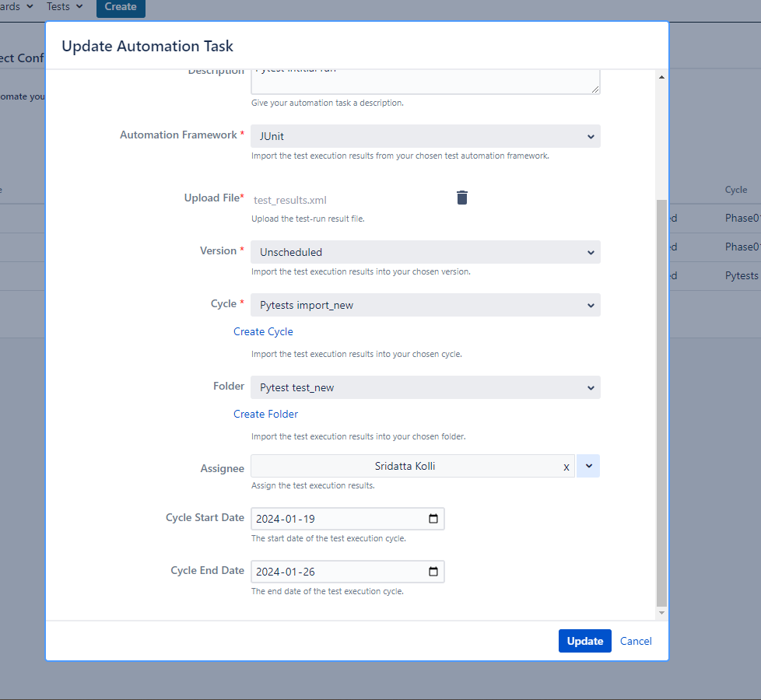The image size is (761, 700).
Task: Click the Create Folder link
Action: pyautogui.click(x=265, y=414)
